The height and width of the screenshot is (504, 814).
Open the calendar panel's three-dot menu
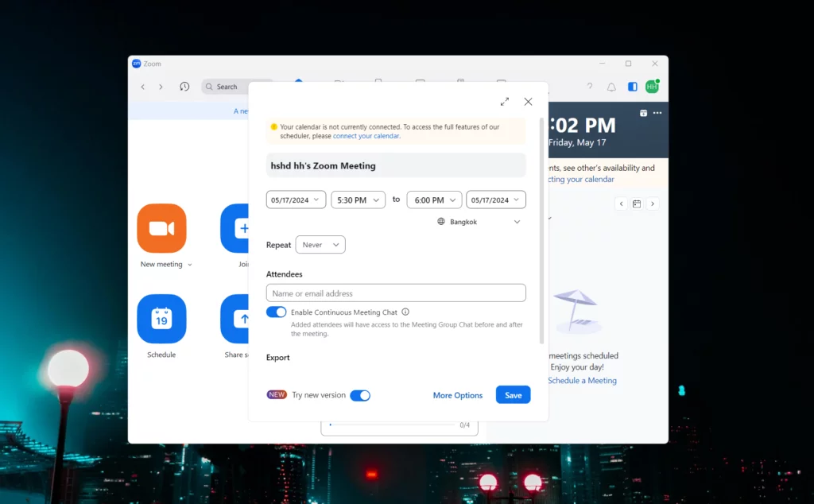(x=657, y=113)
